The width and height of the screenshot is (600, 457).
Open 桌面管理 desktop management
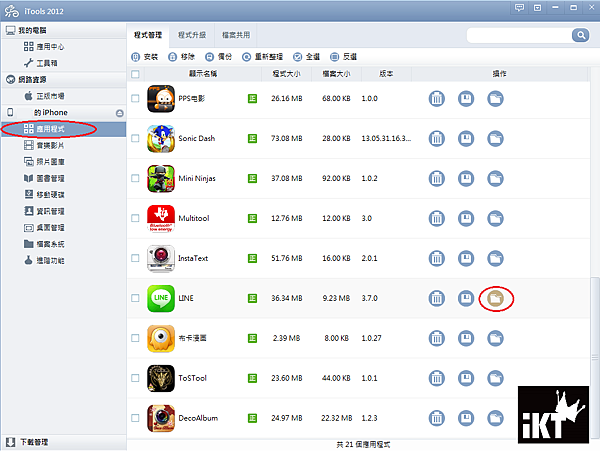click(44, 228)
